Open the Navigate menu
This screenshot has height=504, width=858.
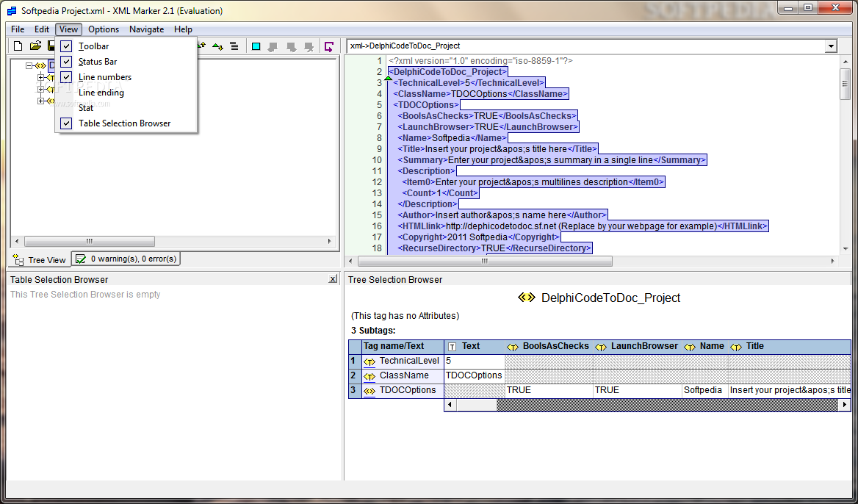point(146,29)
